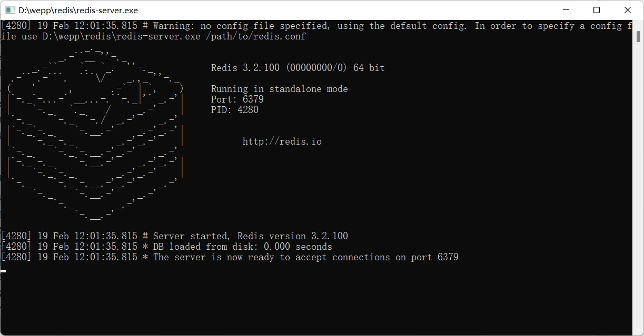Click the blinking console cursor

tap(4, 271)
